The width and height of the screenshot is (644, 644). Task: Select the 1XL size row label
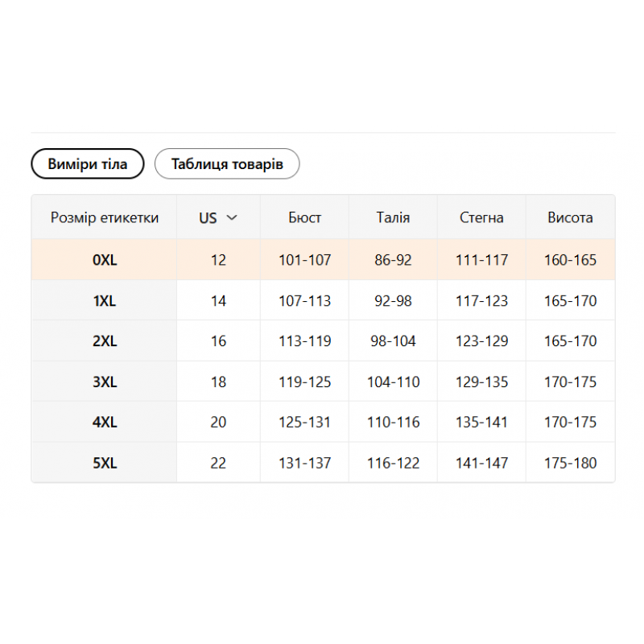point(105,301)
